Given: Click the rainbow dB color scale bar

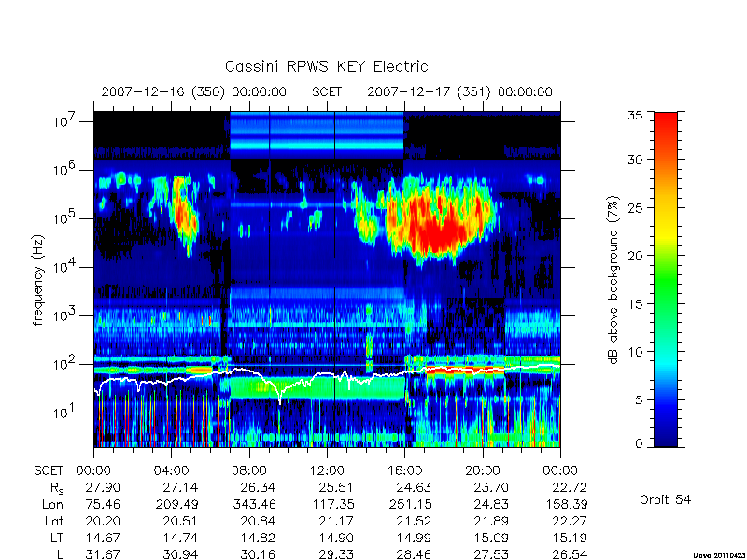Looking at the screenshot, I should point(666,279).
